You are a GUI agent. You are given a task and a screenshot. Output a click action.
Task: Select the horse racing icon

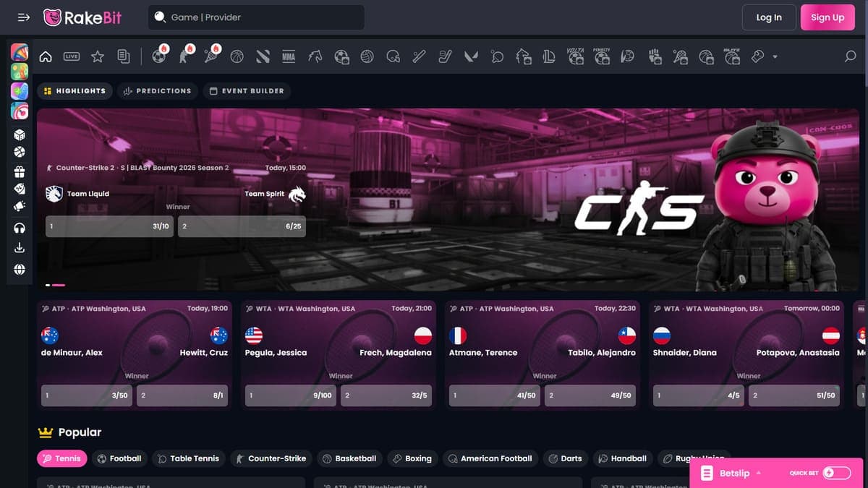point(315,56)
